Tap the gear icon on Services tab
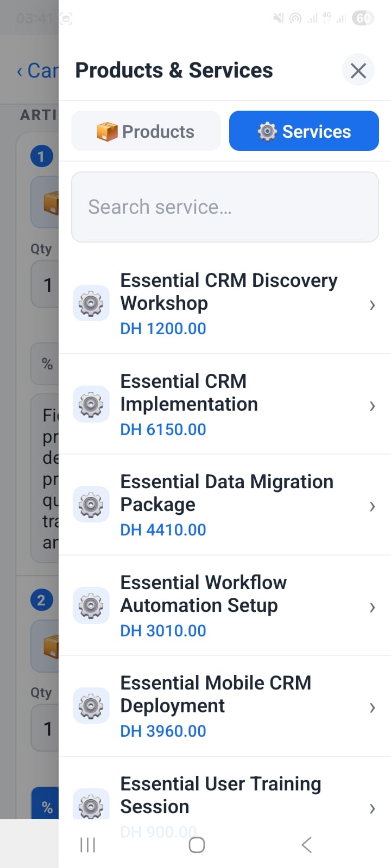 pos(267,131)
